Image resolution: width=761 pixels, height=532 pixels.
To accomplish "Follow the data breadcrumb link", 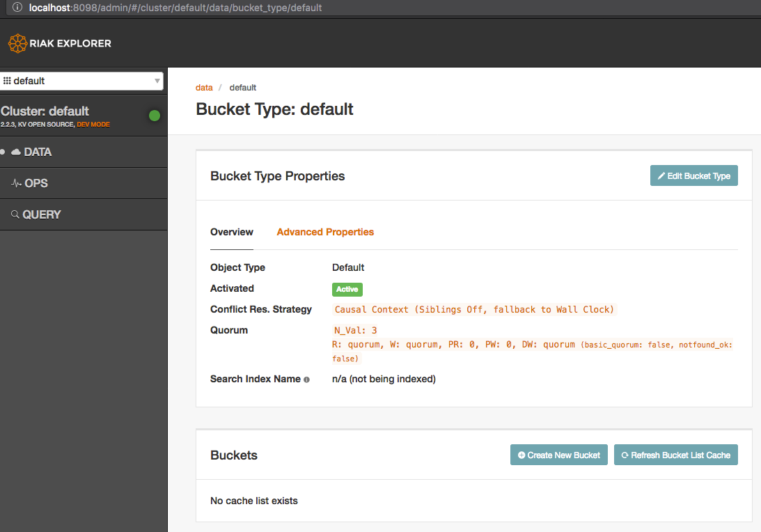I will point(204,87).
